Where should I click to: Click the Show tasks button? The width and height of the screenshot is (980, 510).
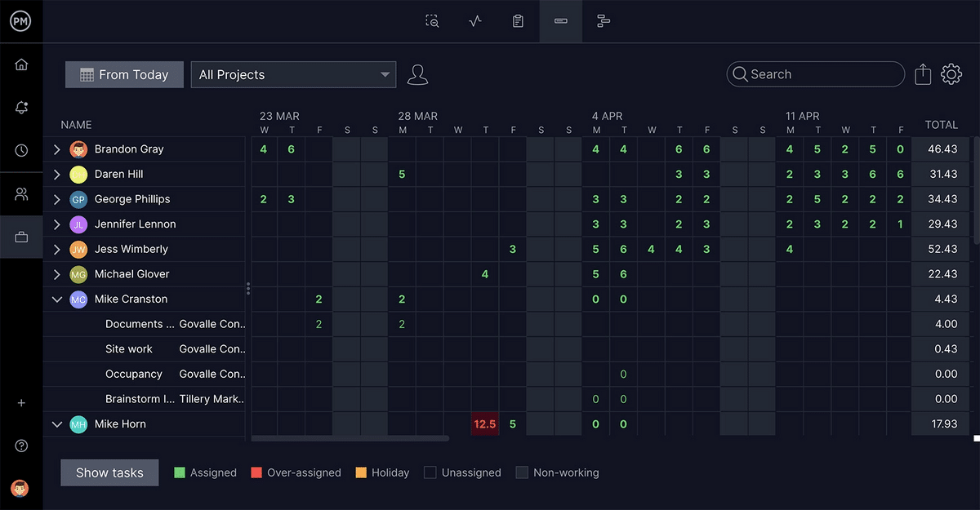tap(109, 472)
